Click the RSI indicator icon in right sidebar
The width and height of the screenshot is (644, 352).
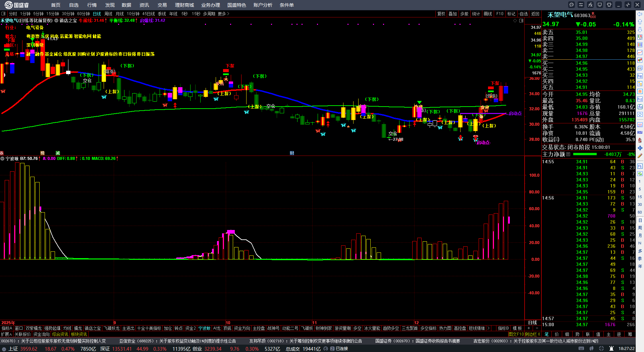[640, 132]
